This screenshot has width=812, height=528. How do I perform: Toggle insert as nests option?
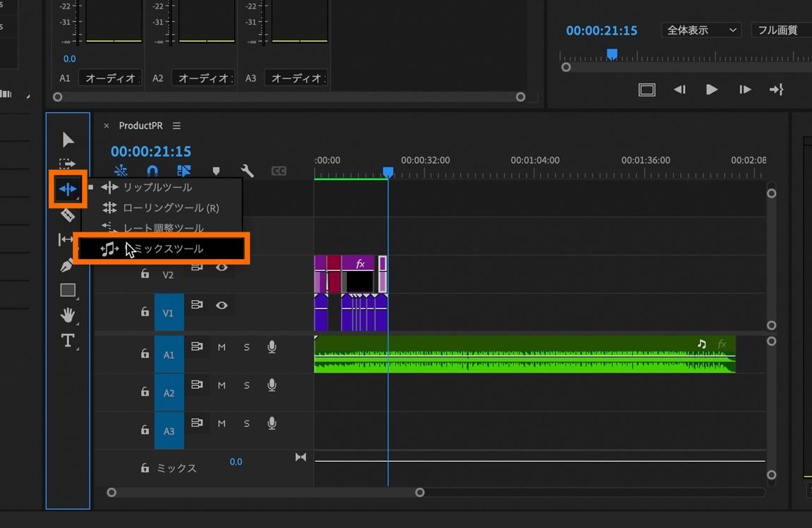pos(121,171)
